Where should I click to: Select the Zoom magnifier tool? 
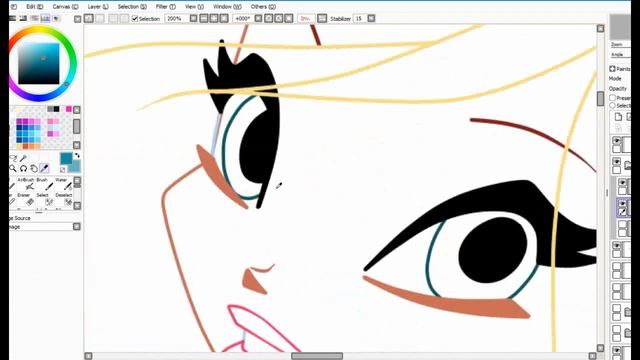click(x=13, y=168)
